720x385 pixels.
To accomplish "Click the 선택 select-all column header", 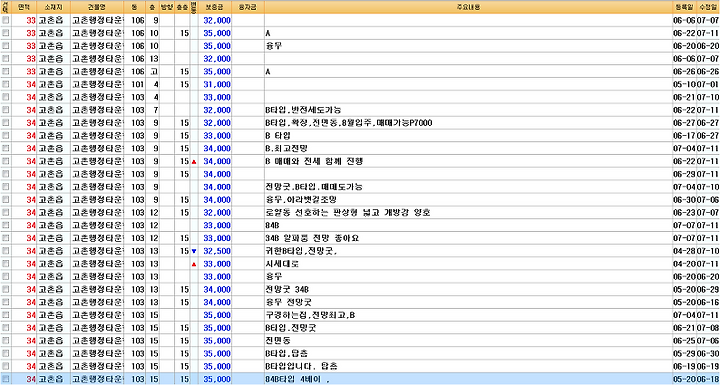I will [x=6, y=7].
